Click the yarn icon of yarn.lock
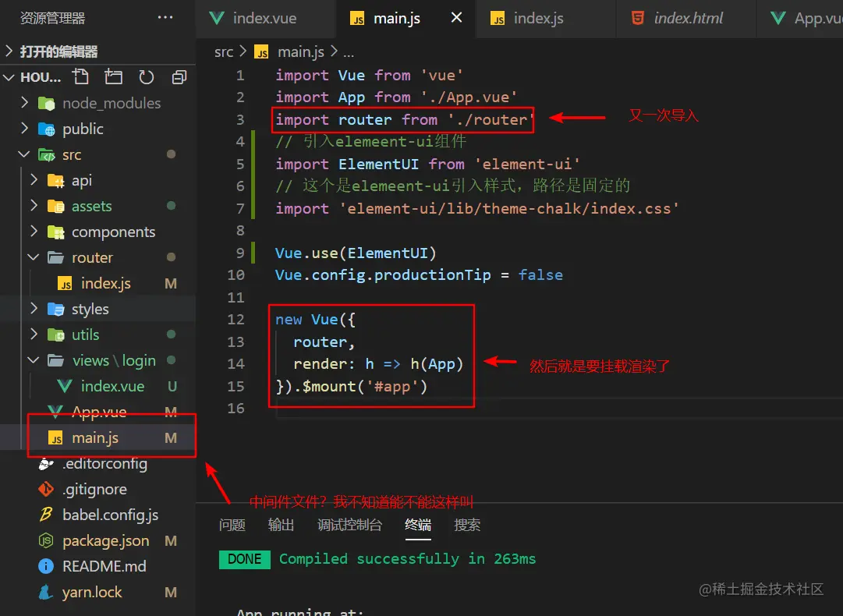Image resolution: width=843 pixels, height=616 pixels. point(46,592)
